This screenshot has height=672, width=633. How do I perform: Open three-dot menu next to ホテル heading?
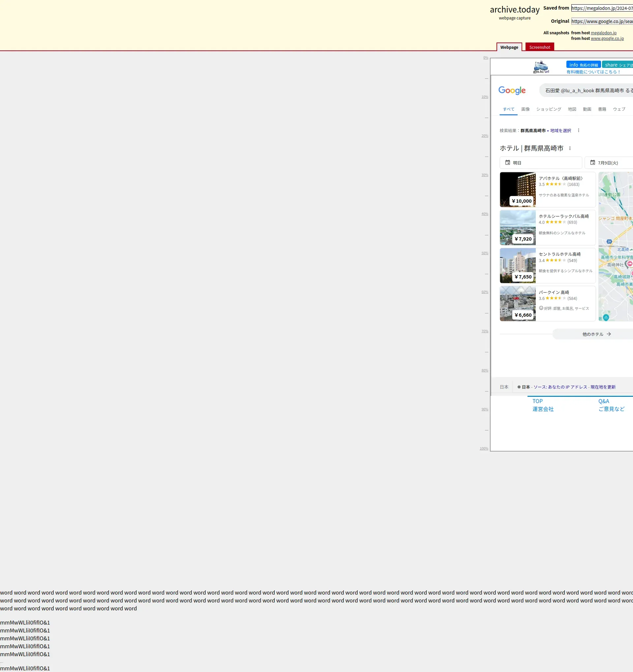570,148
